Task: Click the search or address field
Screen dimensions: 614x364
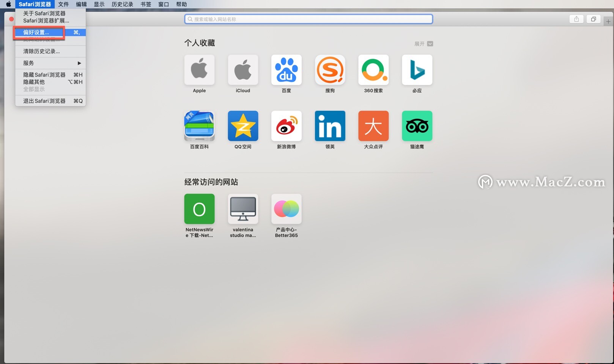Action: pos(309,19)
